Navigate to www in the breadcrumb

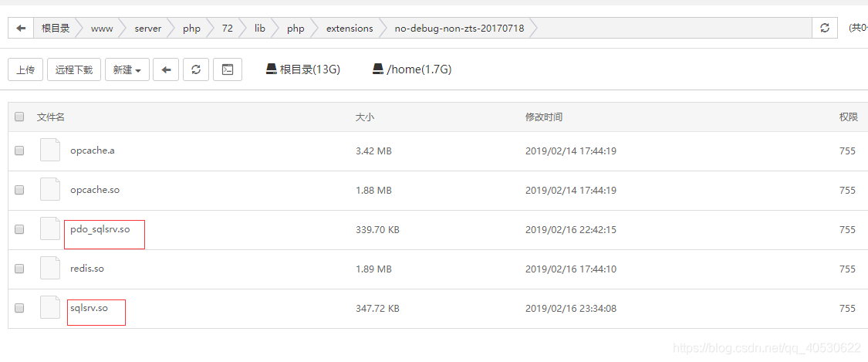pyautogui.click(x=102, y=29)
